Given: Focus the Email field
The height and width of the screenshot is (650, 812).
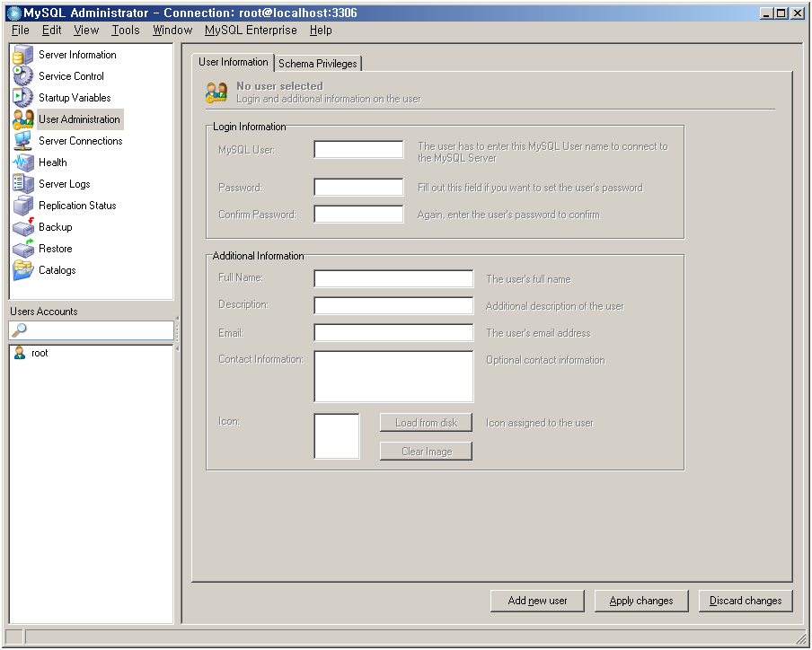Looking at the screenshot, I should coord(393,332).
